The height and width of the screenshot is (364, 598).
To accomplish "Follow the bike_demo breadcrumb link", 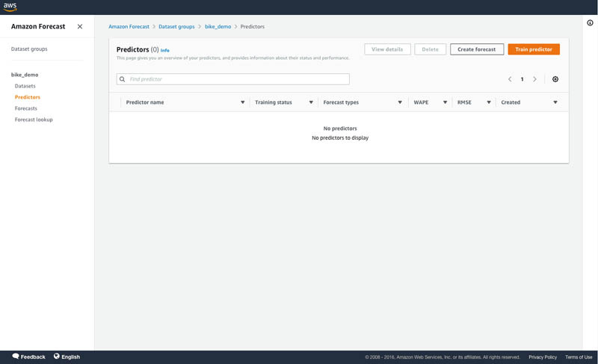I will tap(218, 26).
